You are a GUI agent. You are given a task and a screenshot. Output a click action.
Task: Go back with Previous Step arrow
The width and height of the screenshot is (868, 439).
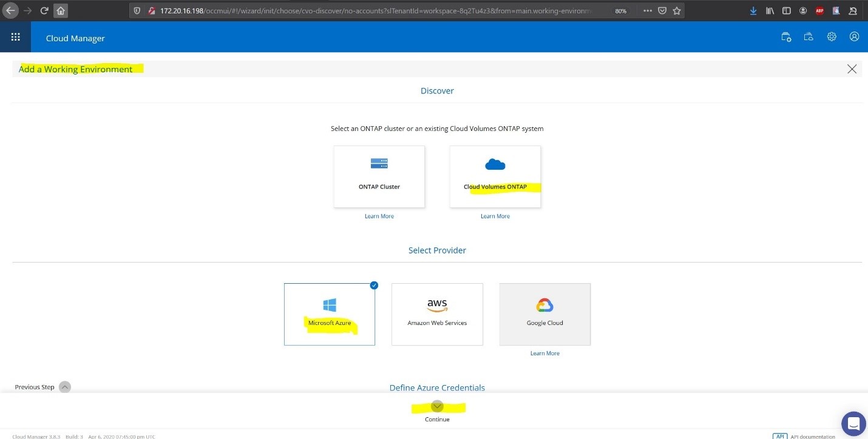(65, 387)
